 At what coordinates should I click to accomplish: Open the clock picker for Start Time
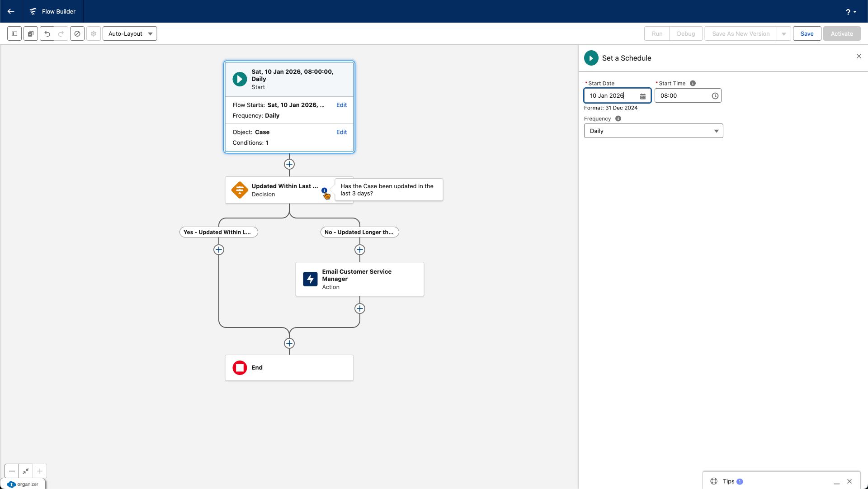tap(715, 96)
